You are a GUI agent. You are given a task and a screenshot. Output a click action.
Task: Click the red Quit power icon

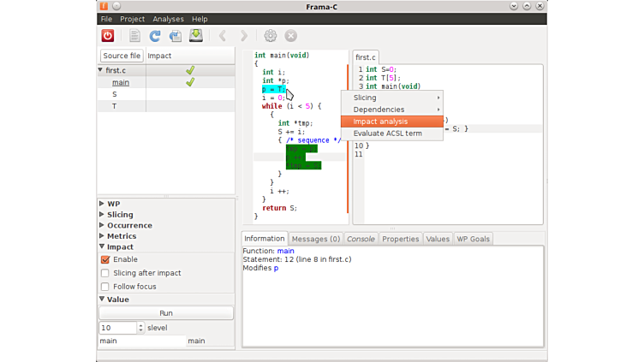108,36
